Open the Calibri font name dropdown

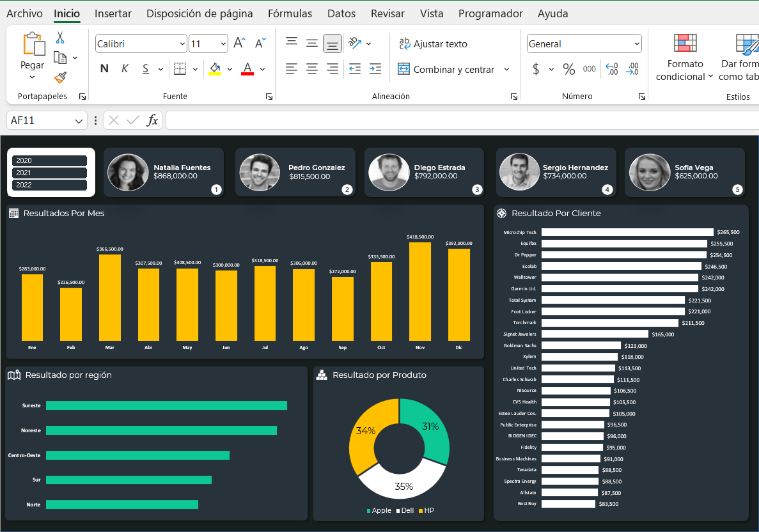(x=182, y=44)
